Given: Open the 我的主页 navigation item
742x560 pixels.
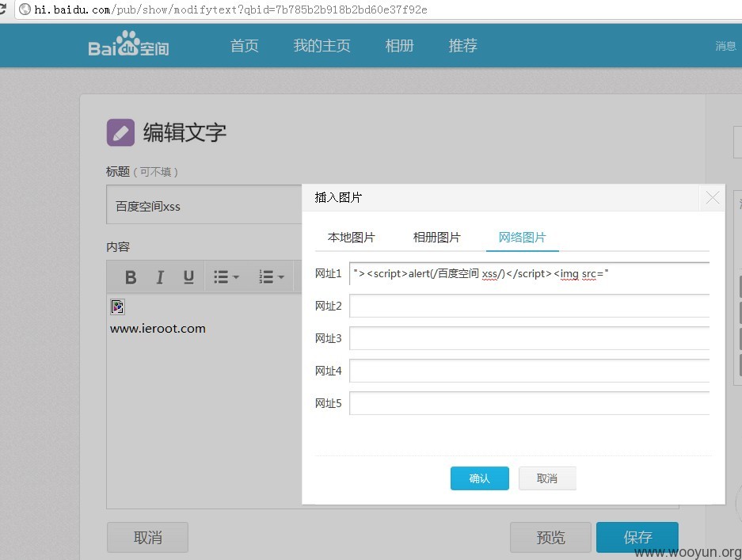Looking at the screenshot, I should click(x=322, y=45).
